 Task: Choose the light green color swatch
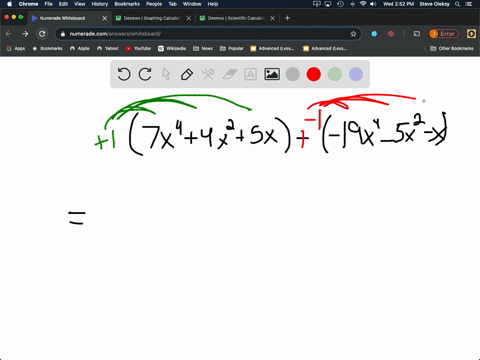[x=335, y=74]
